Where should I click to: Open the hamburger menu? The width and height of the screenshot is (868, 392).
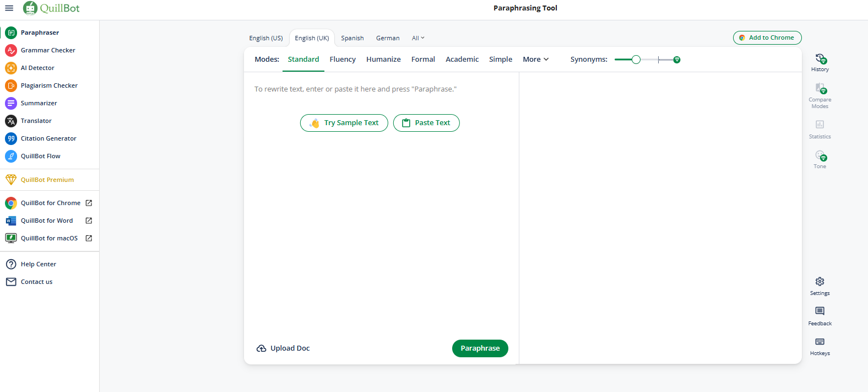[9, 8]
